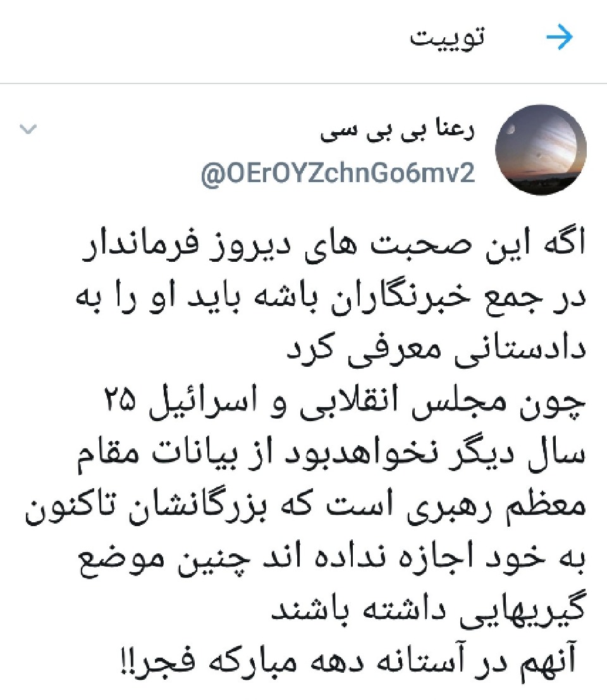Click the line معظم رهبری است

pos(305,507)
